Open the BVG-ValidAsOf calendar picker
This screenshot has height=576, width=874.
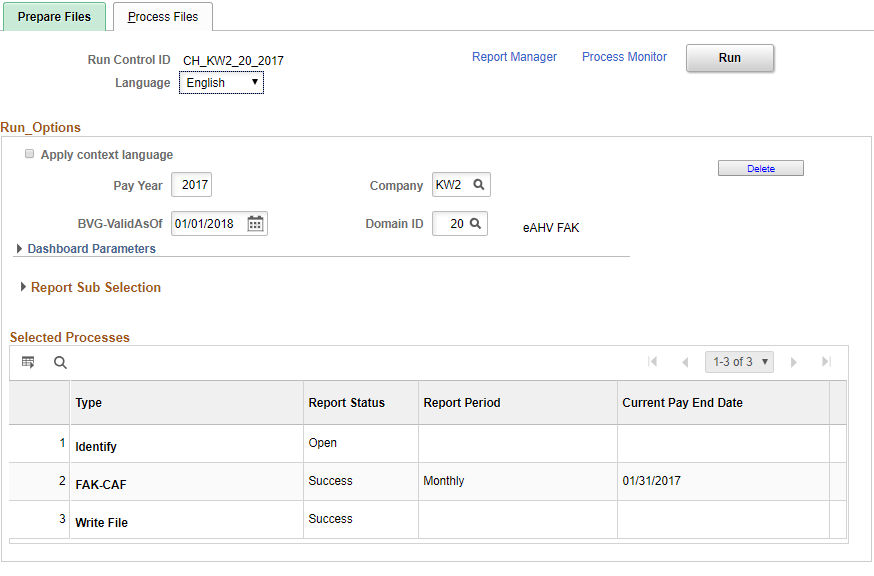tap(255, 224)
